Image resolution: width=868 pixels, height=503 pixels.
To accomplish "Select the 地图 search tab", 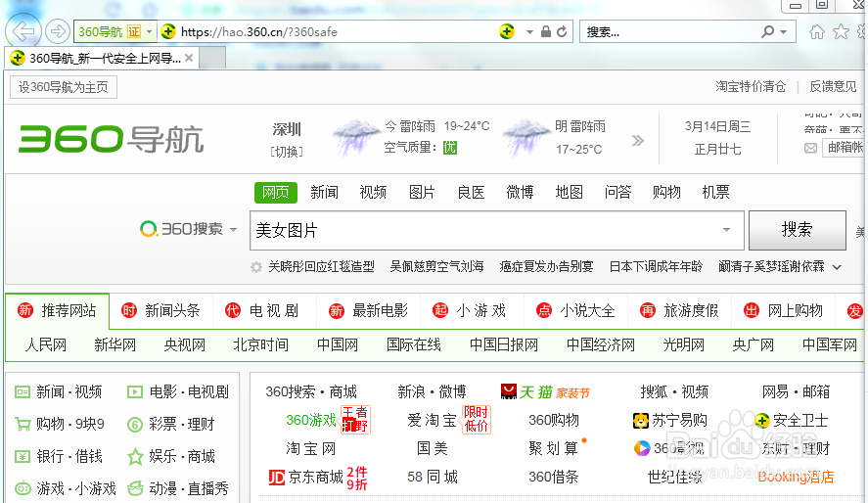I will click(x=570, y=192).
